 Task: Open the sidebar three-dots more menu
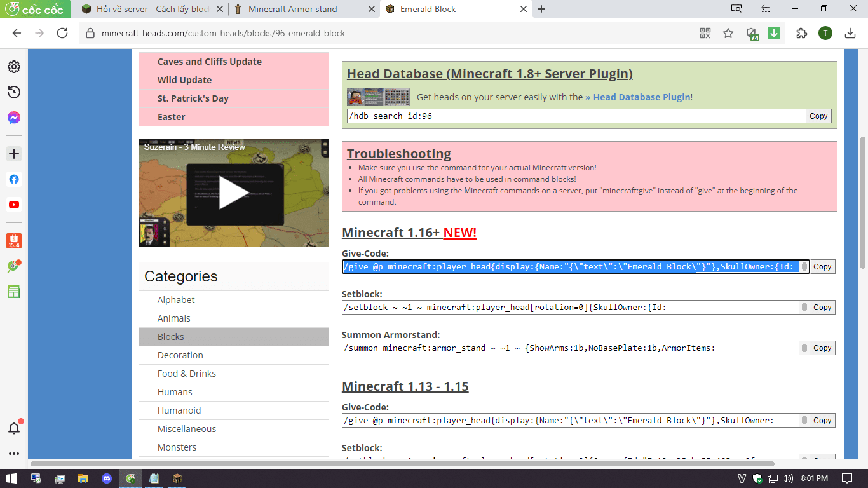click(14, 454)
